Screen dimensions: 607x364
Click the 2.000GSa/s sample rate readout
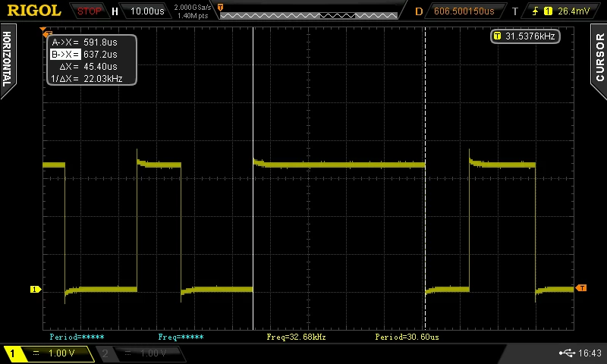click(x=193, y=8)
